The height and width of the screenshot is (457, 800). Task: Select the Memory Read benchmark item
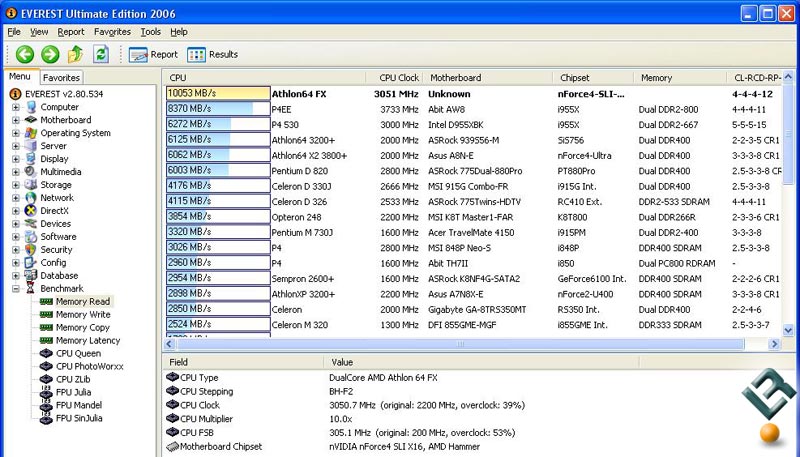(x=83, y=301)
